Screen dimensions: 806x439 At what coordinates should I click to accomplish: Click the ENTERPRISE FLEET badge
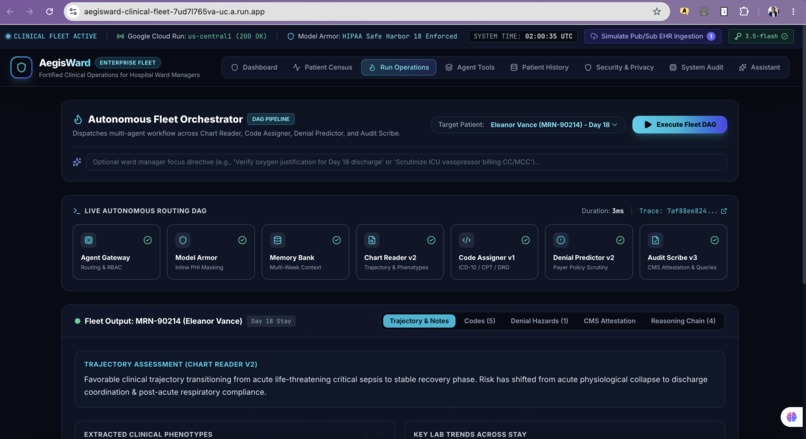click(128, 63)
